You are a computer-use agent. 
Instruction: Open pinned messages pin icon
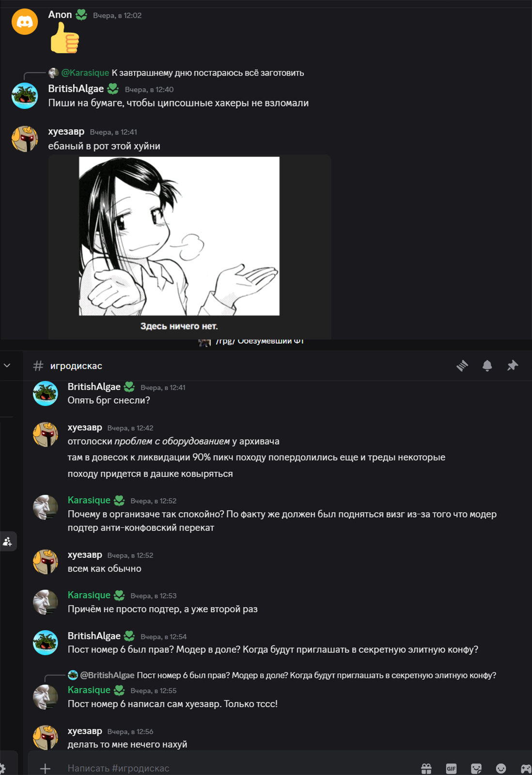513,366
